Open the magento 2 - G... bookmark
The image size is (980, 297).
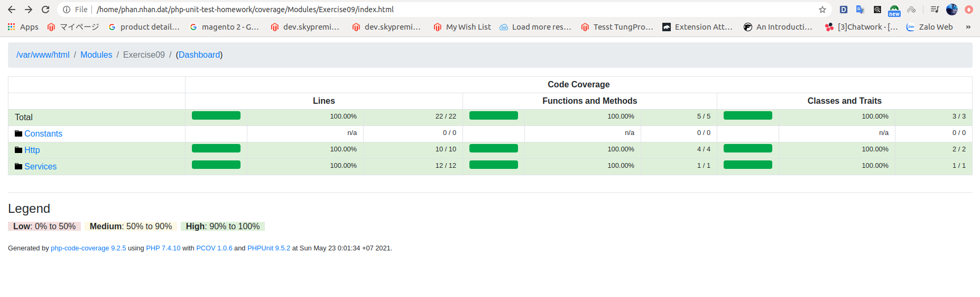click(224, 27)
